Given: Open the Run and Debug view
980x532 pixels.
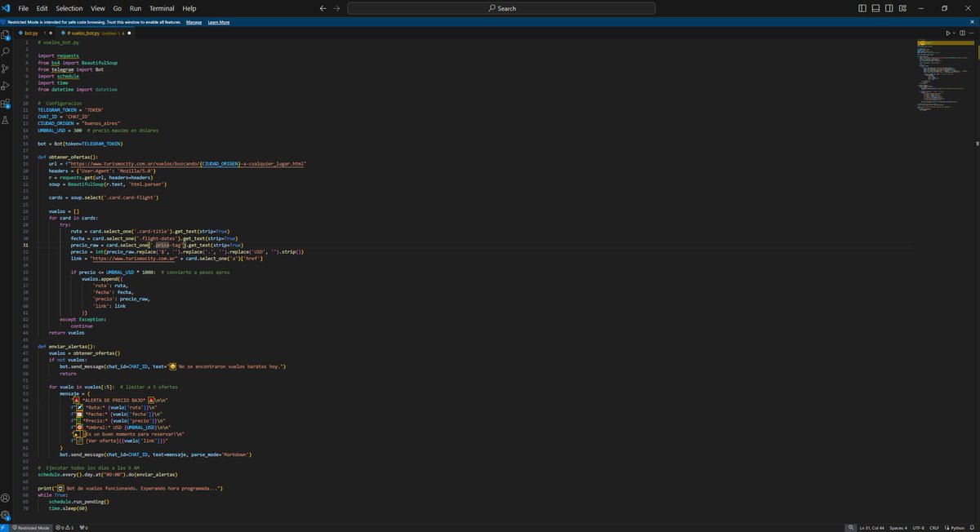Looking at the screenshot, I should click(x=6, y=86).
